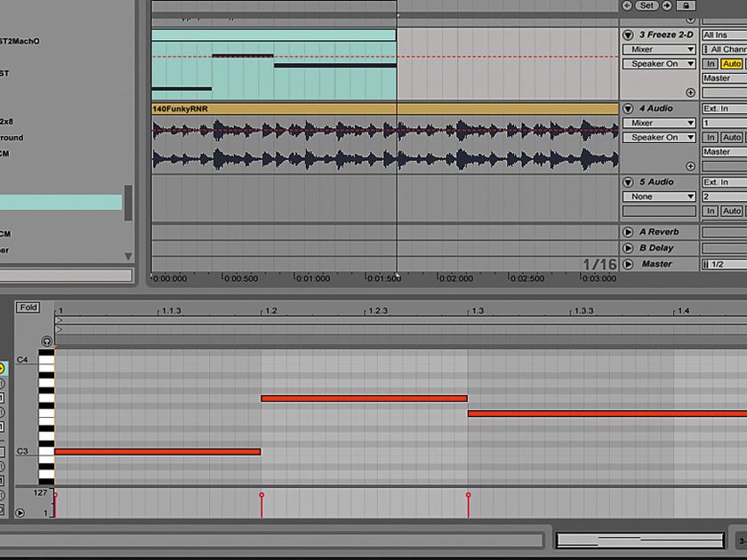The height and width of the screenshot is (560, 747).
Task: Open the Mixer dropdown on 4 Audio track
Action: point(658,123)
